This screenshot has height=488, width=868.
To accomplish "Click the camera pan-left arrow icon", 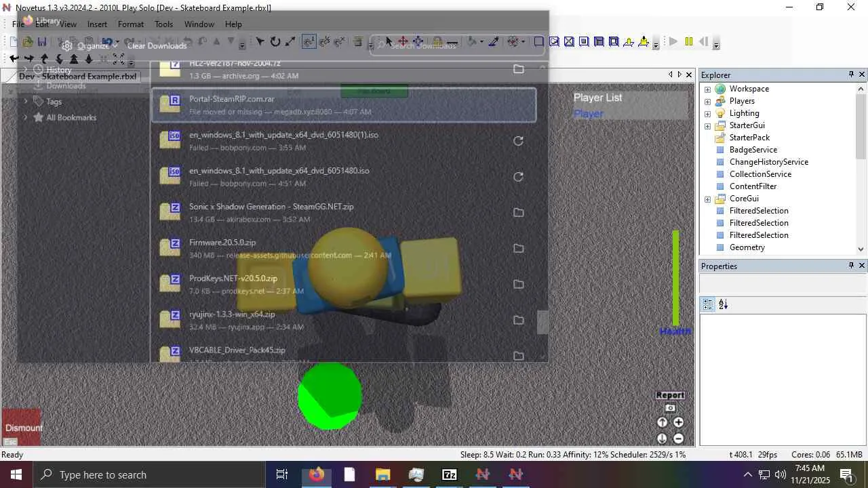I will [x=14, y=59].
